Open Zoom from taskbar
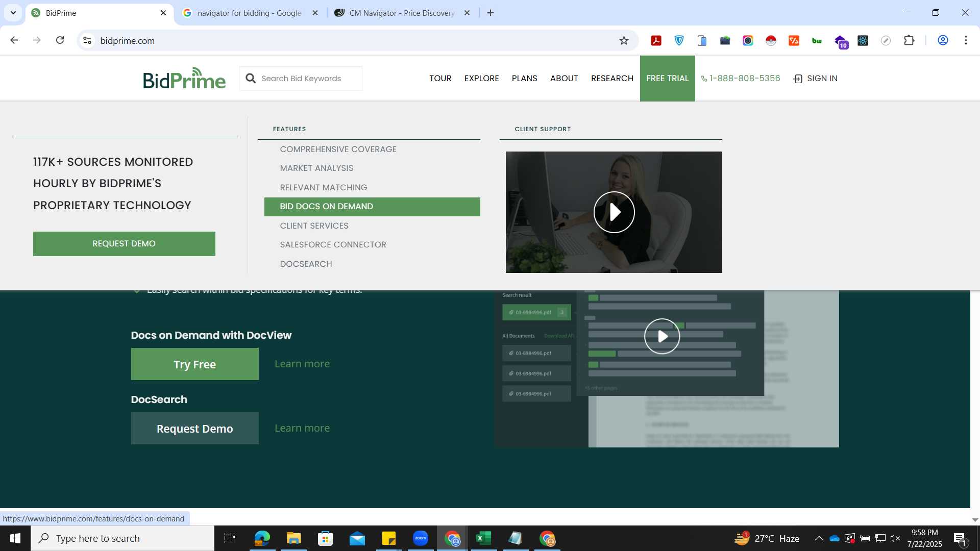Screen dimensions: 980x551 click(421, 538)
